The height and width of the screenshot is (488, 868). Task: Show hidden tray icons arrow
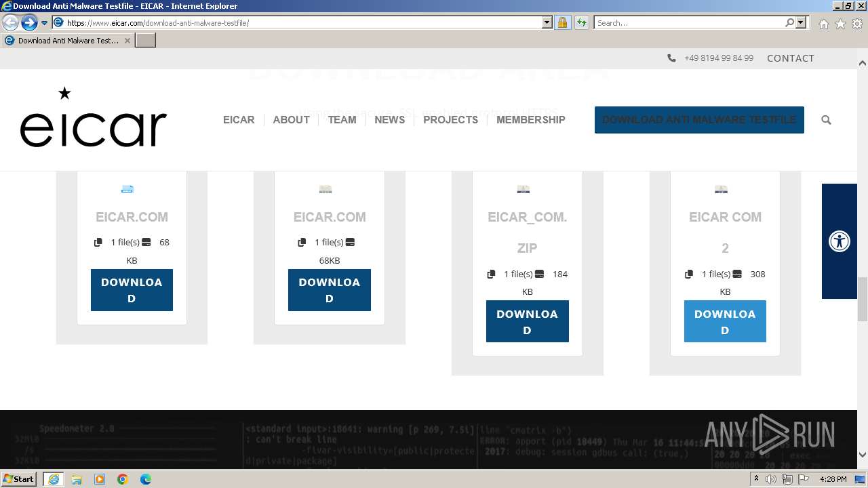pyautogui.click(x=757, y=479)
